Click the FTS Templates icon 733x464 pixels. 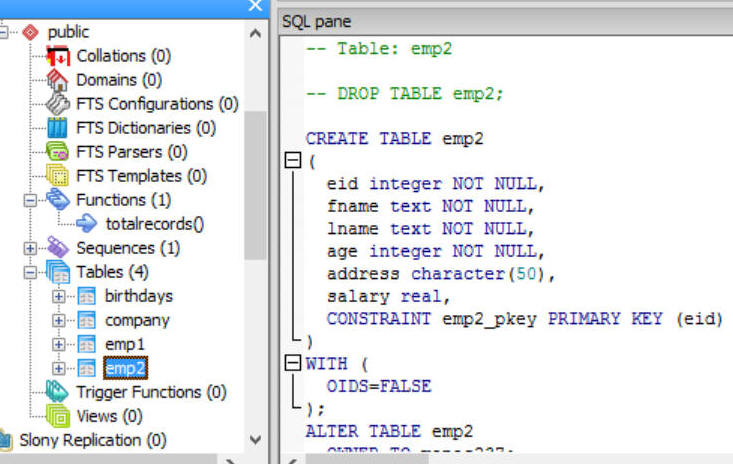(x=59, y=176)
